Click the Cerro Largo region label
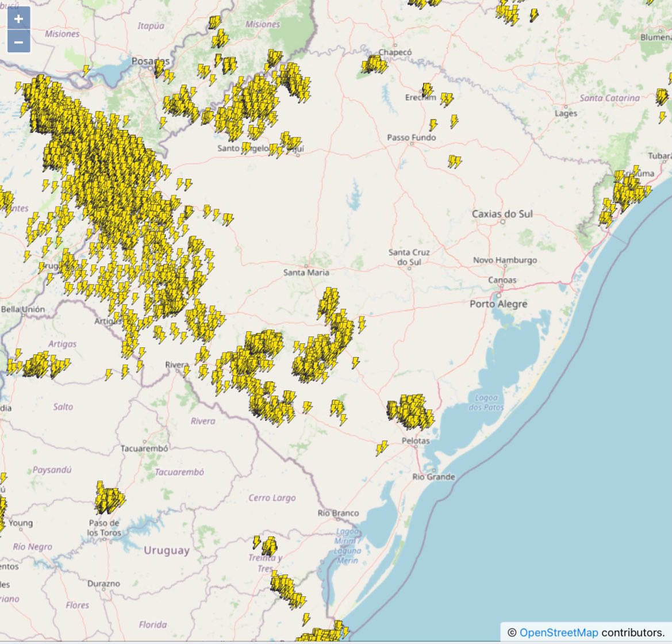 pyautogui.click(x=272, y=498)
